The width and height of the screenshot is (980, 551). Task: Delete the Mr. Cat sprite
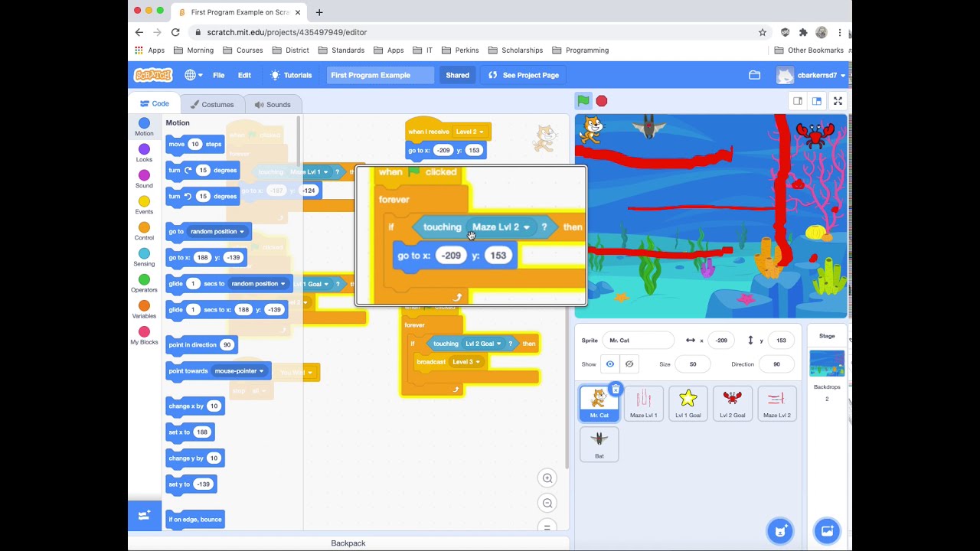click(615, 390)
